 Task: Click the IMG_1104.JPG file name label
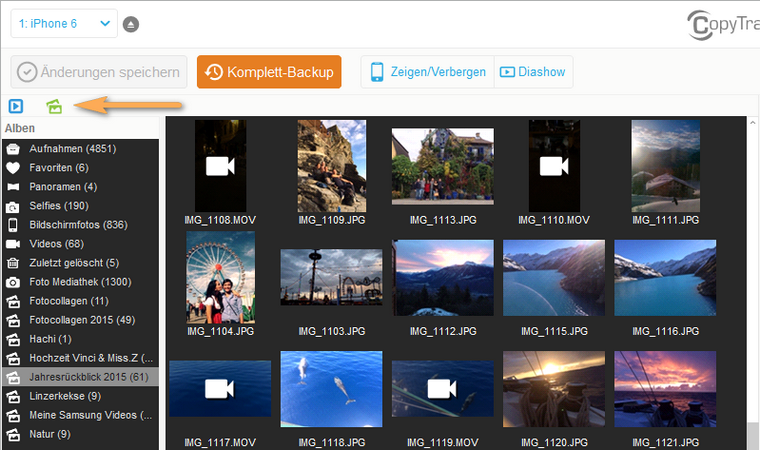(x=221, y=331)
